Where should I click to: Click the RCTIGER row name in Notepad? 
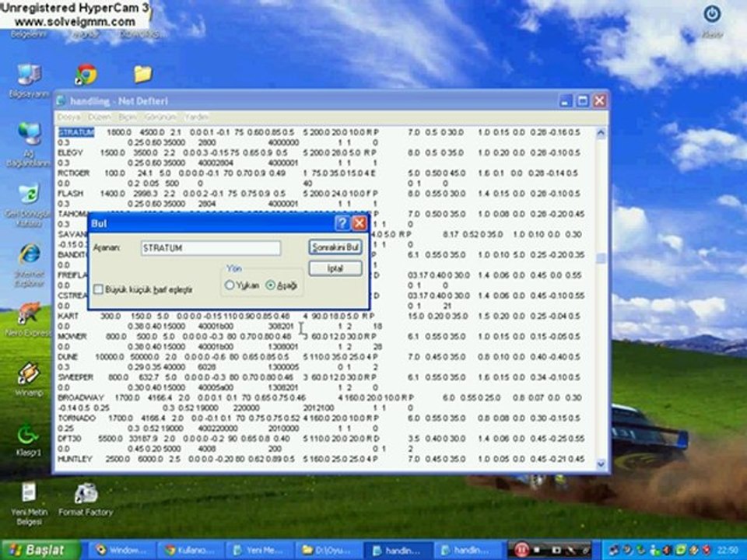[x=73, y=173]
